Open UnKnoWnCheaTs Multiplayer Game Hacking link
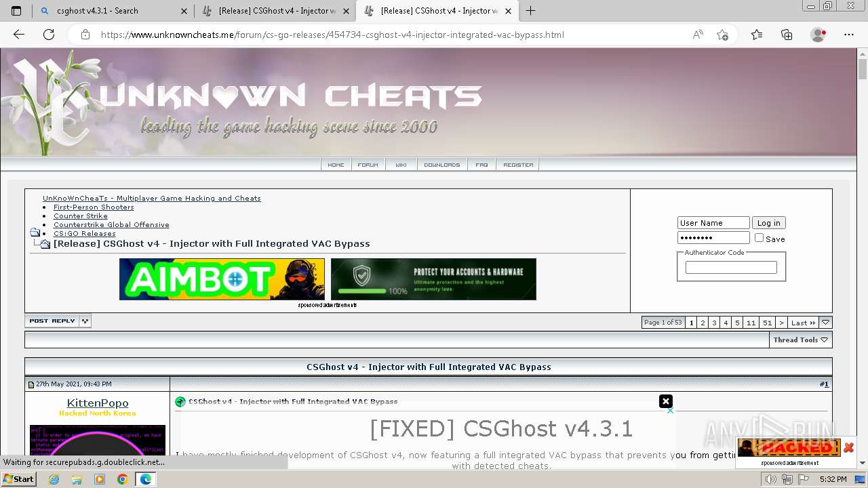 152,199
